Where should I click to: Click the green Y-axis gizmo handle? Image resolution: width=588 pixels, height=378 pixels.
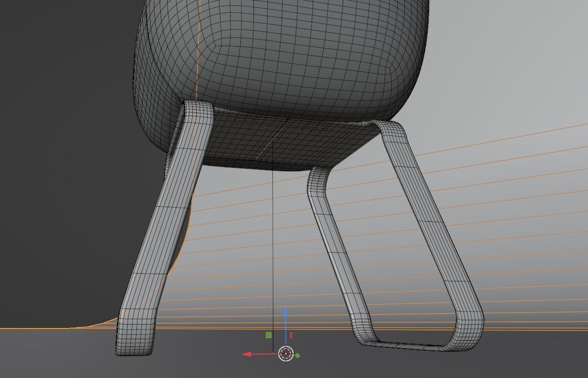(x=298, y=356)
